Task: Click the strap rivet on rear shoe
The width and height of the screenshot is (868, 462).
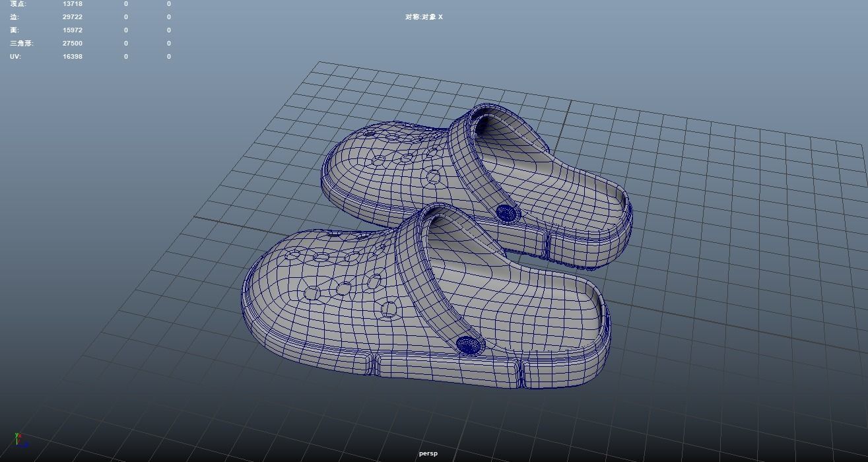Action: [506, 213]
